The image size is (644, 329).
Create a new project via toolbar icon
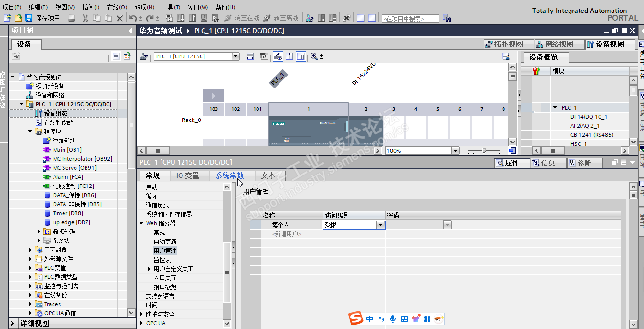coord(7,18)
